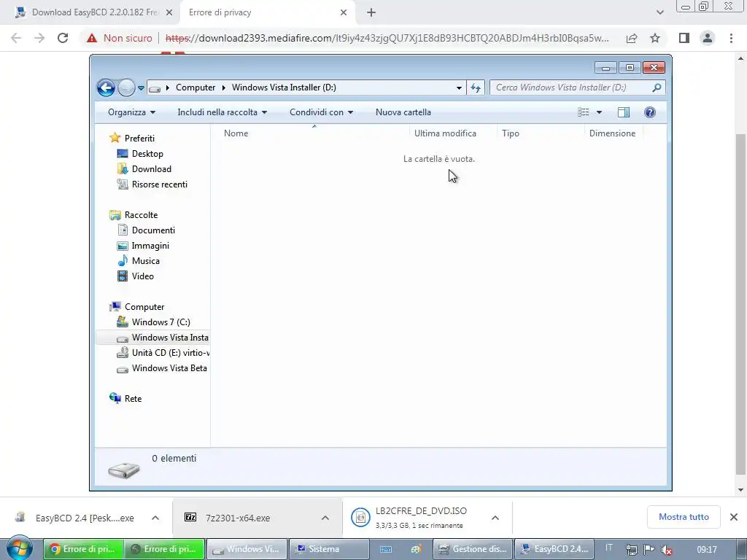Open Chrome tab search chevron
The width and height of the screenshot is (747, 560).
click(659, 12)
